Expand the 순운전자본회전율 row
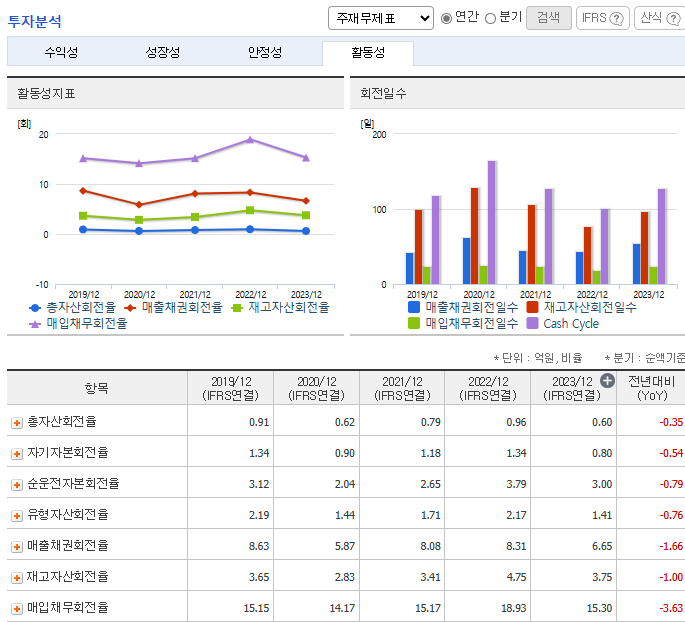The height and width of the screenshot is (622, 685). pos(17,485)
